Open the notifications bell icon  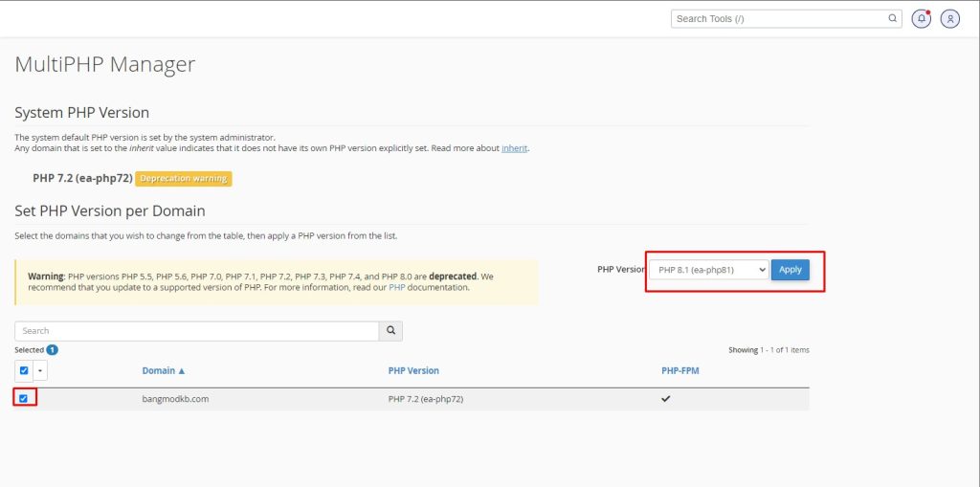coord(922,19)
